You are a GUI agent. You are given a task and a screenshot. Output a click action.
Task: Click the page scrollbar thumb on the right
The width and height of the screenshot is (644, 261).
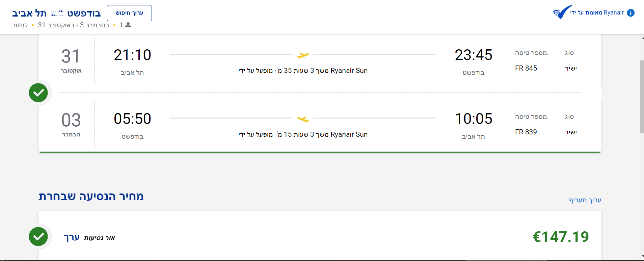642,97
